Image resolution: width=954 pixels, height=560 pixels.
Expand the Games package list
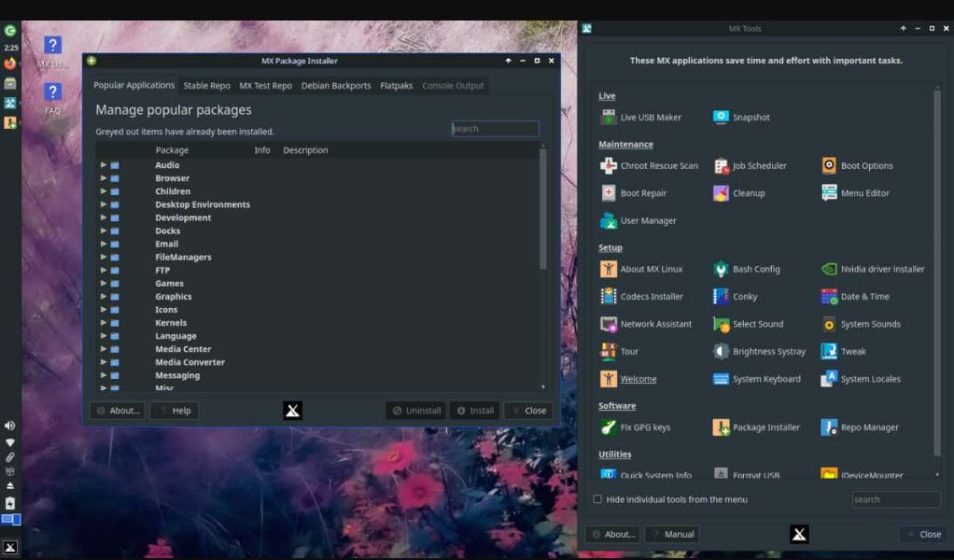(x=103, y=283)
